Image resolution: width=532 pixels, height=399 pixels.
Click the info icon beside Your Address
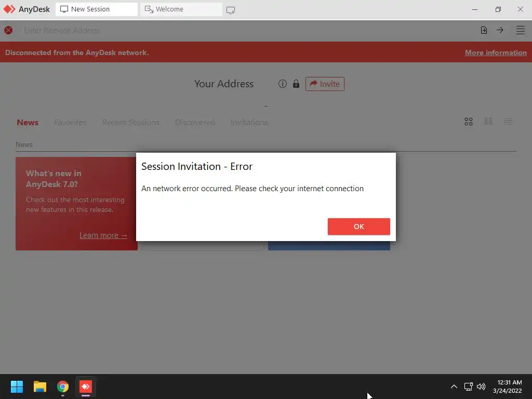point(282,84)
